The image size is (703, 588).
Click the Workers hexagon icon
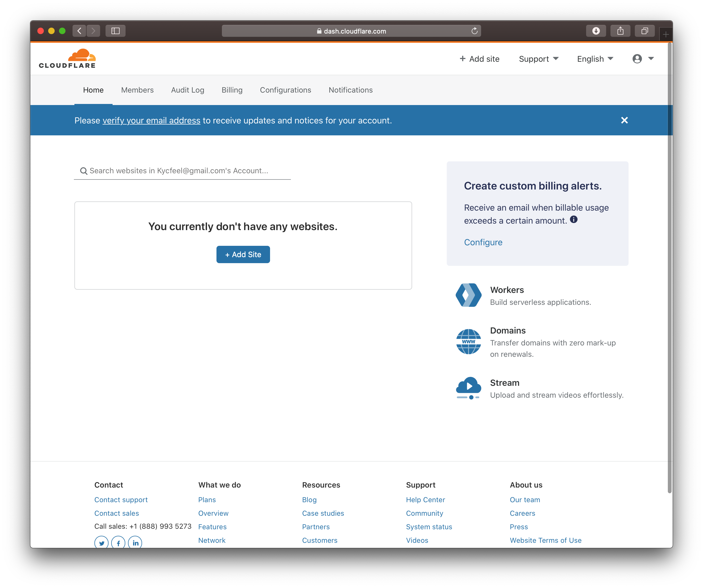click(468, 295)
